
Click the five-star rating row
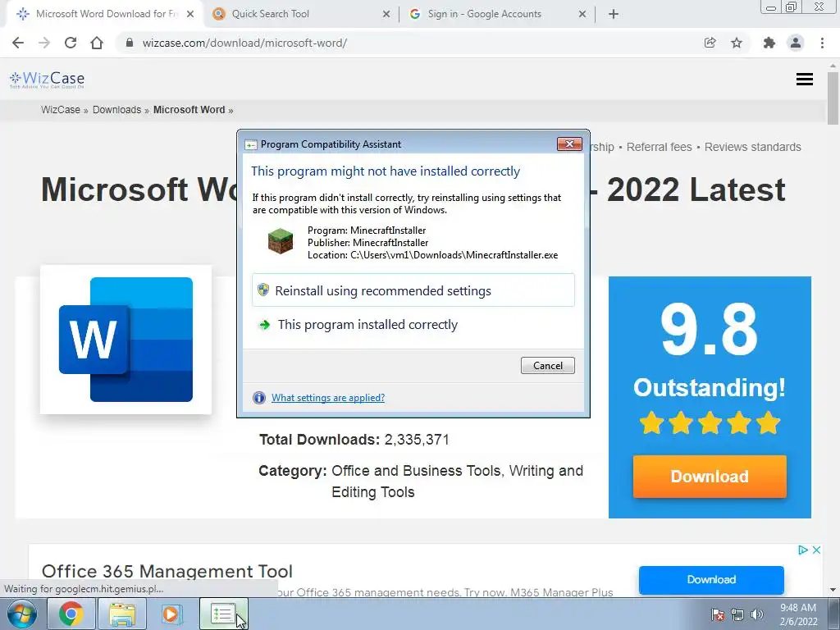point(710,422)
